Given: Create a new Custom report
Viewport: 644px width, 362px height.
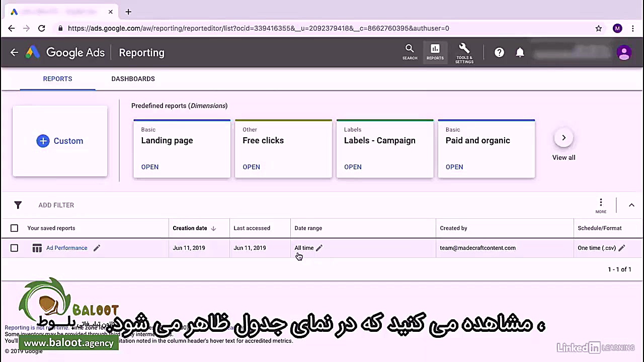Looking at the screenshot, I should pyautogui.click(x=59, y=141).
